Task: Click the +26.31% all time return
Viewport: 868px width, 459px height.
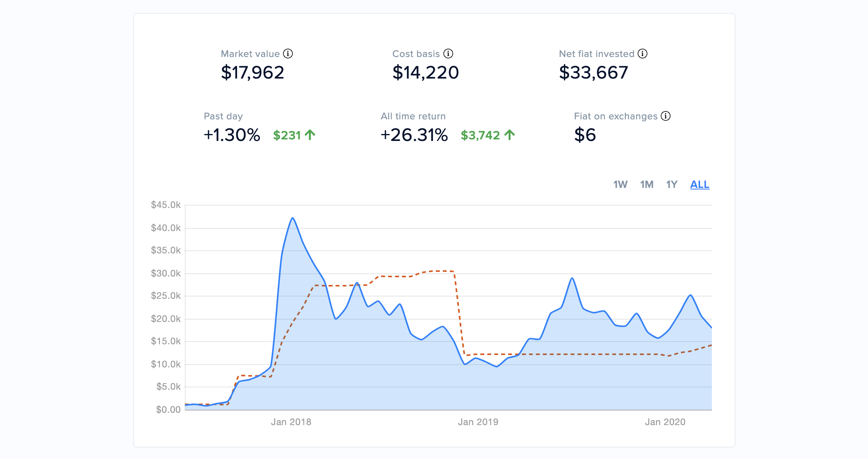Action: 414,135
